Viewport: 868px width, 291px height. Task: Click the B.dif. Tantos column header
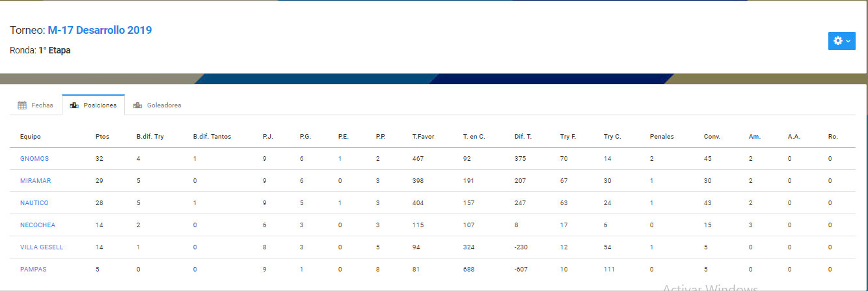[x=212, y=137]
